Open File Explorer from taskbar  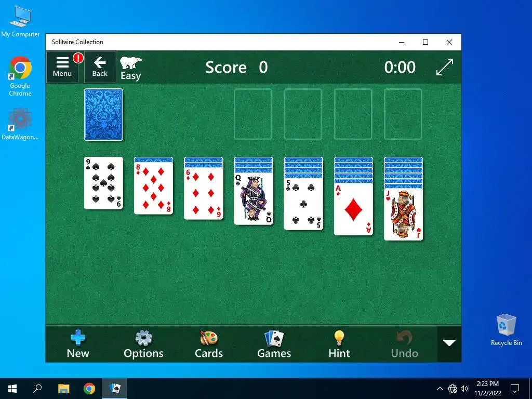[63, 389]
